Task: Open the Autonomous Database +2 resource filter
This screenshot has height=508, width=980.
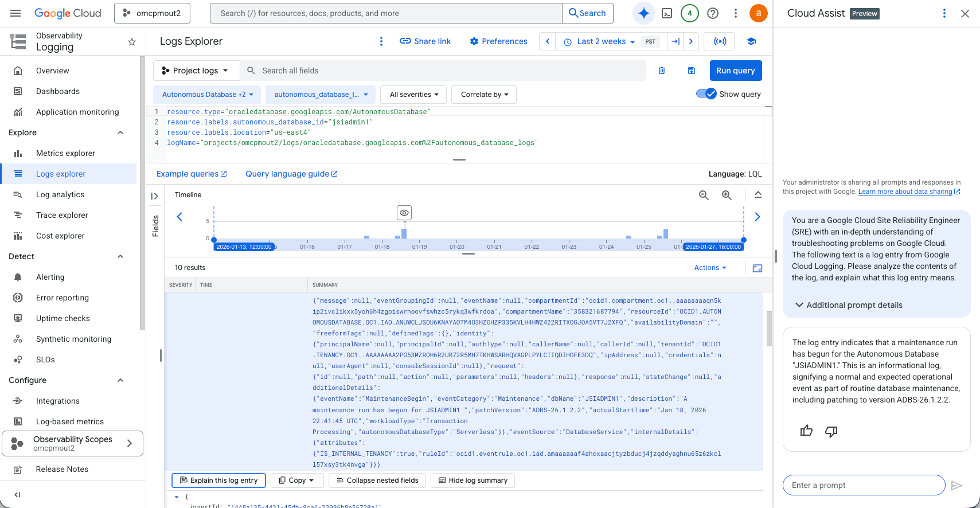Action: click(x=207, y=95)
